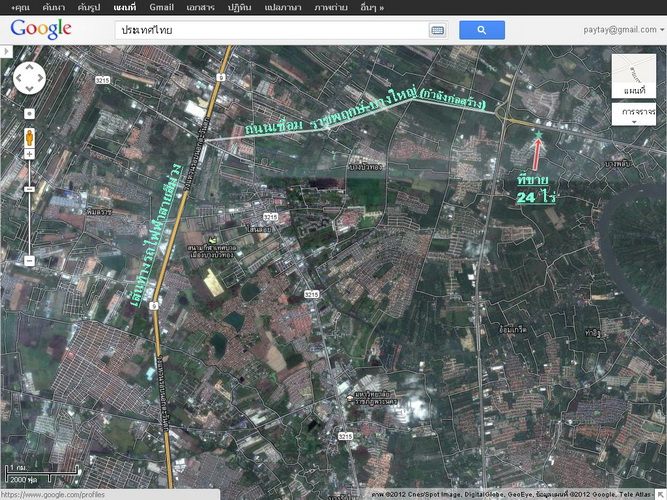Pan the map up with the navigation arrow
This screenshot has height=500, width=667.
(29, 67)
